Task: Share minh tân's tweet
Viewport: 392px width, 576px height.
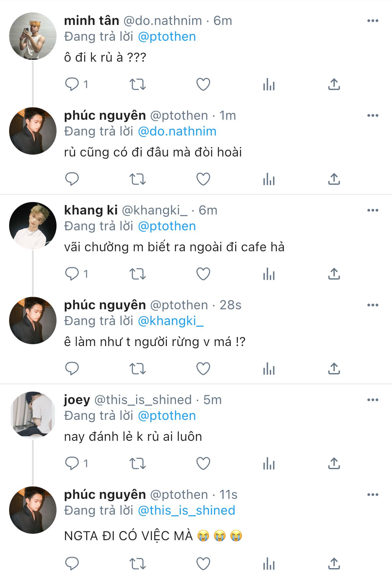Action: click(x=334, y=84)
